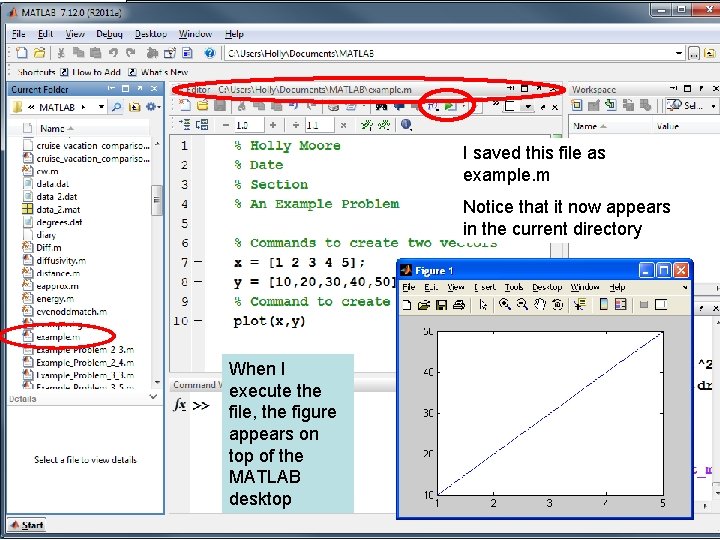
Task: Click the new variable icon in Workspace
Action: (577, 106)
